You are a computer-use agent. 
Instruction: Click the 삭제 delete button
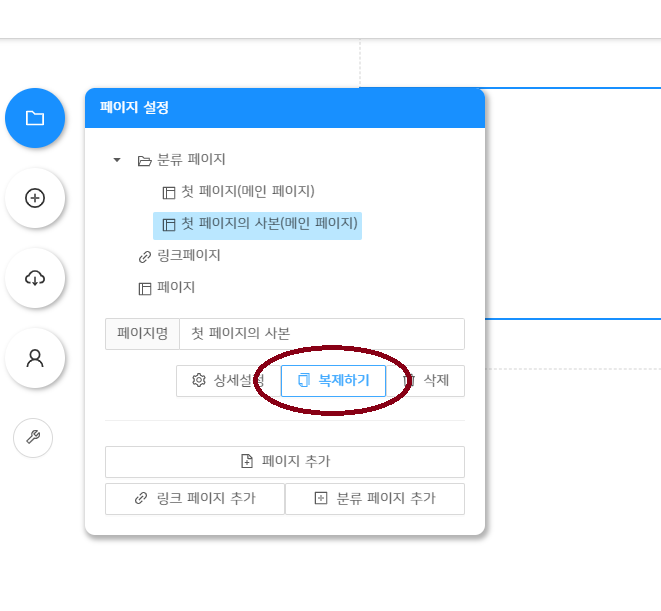(426, 381)
